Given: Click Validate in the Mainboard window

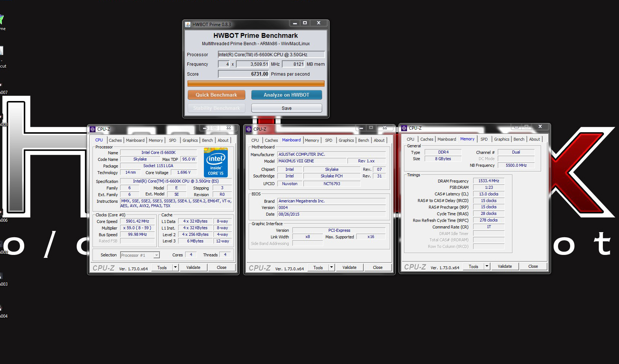Looking at the screenshot, I should click(349, 267).
